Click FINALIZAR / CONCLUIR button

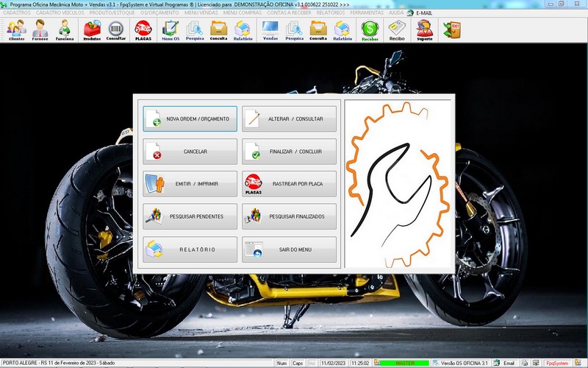click(289, 152)
